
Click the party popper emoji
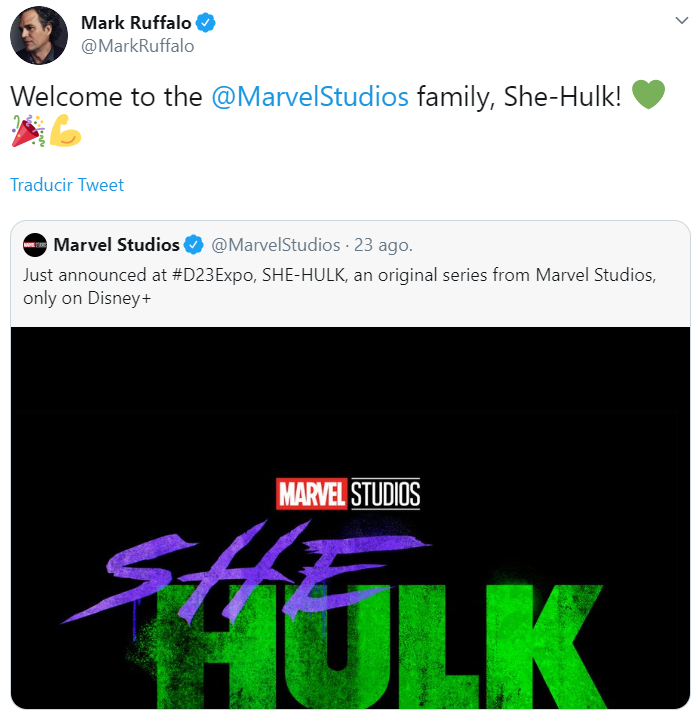point(27,132)
